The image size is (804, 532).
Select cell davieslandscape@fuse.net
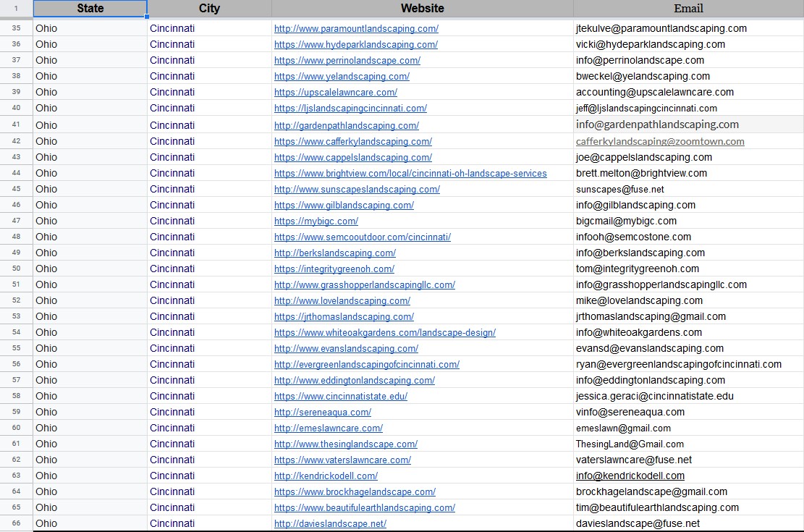tap(689, 523)
